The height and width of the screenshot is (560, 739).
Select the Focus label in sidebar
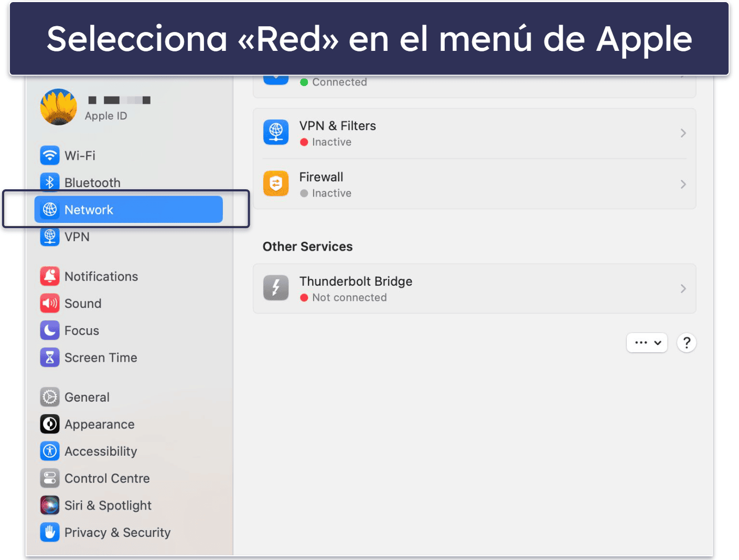click(x=82, y=331)
